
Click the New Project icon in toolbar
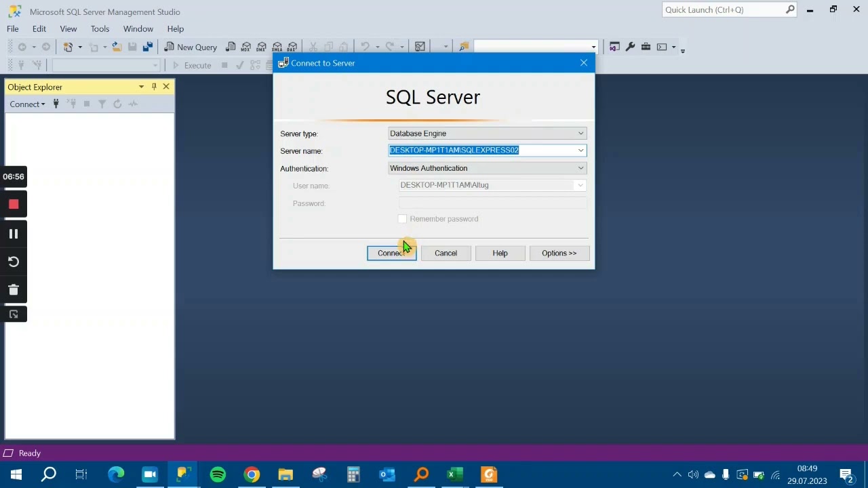point(68,47)
